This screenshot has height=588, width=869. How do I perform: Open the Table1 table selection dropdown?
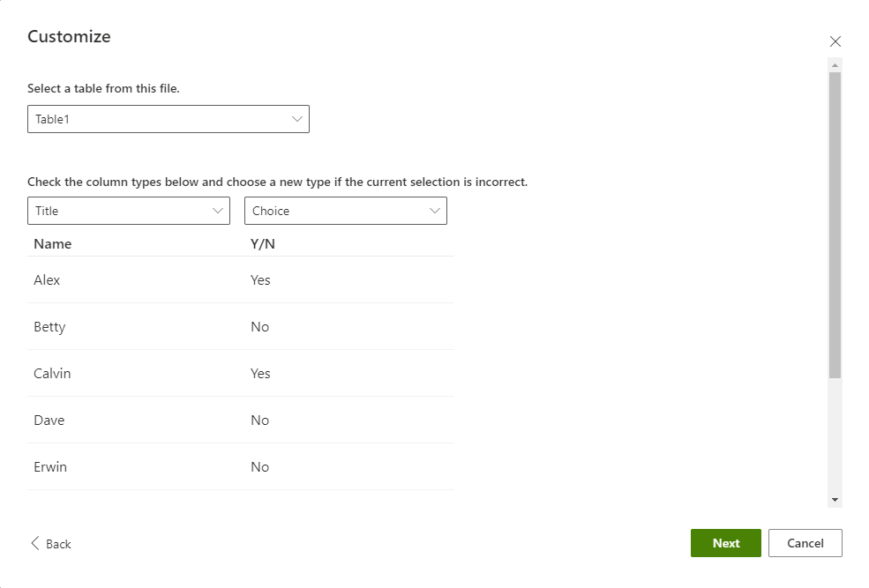169,119
